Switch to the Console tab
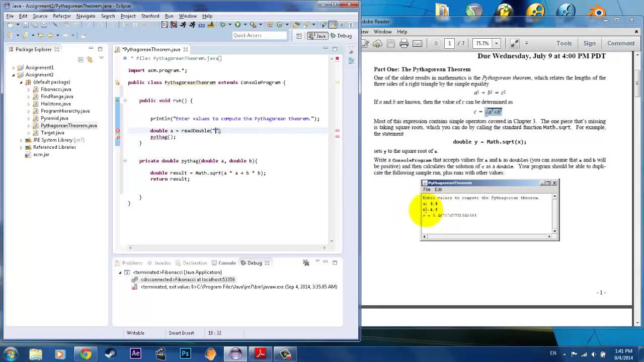The image size is (644, 362). pos(223,263)
